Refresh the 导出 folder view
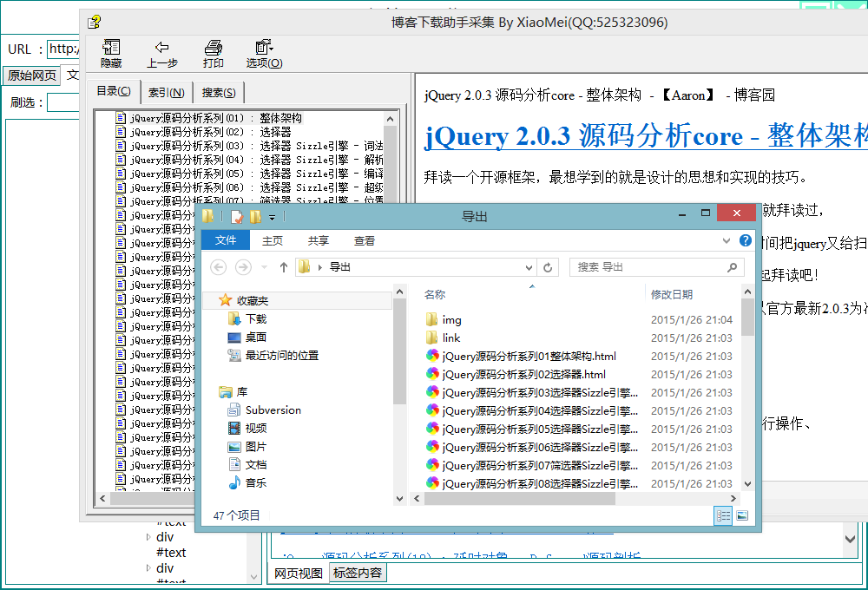The height and width of the screenshot is (590, 868). click(548, 267)
